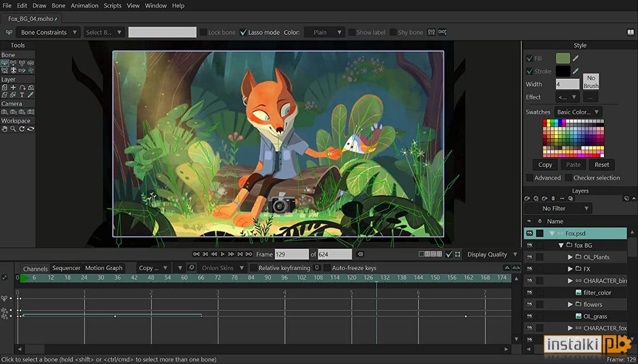Click the Copy button in Style panel
638x364 pixels.
point(545,165)
